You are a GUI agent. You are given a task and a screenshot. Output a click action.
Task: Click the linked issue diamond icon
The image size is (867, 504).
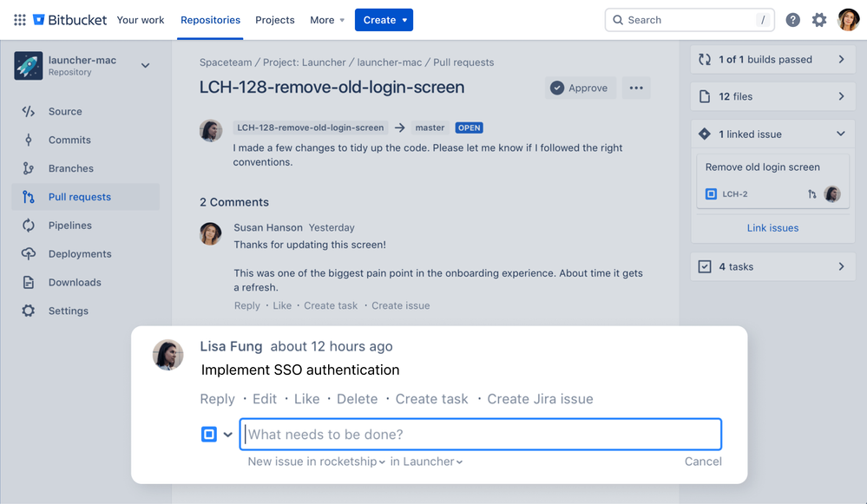(705, 134)
